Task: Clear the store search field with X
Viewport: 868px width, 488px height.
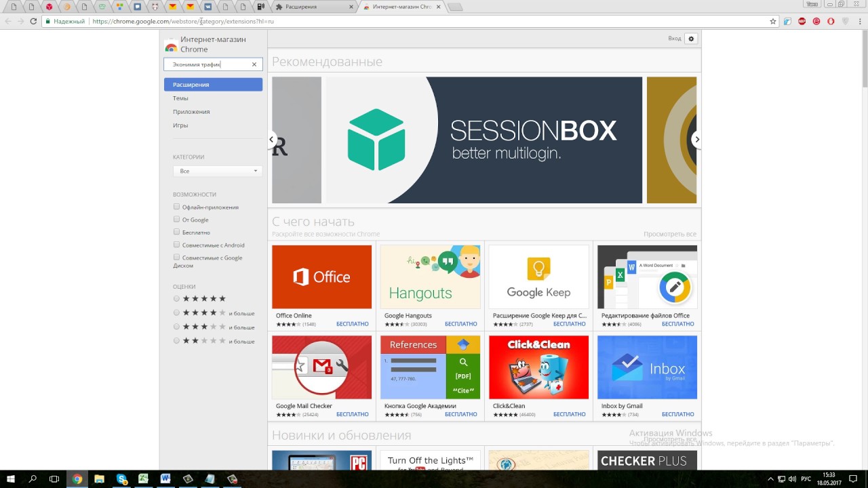Action: coord(254,64)
